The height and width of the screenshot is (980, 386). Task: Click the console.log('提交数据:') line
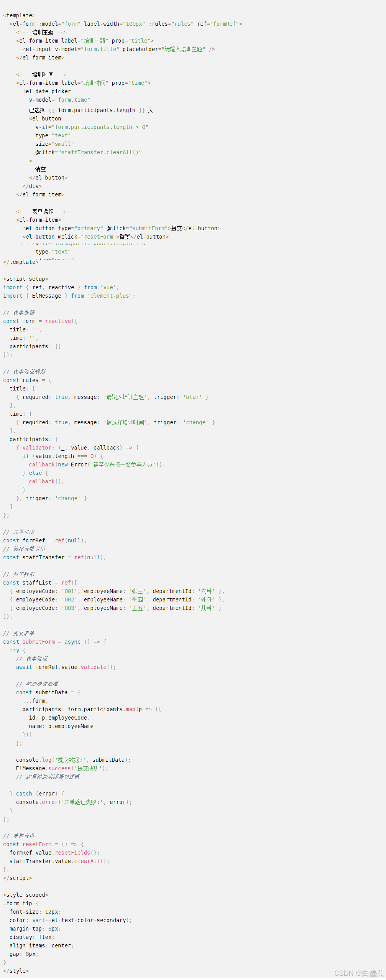point(74,760)
